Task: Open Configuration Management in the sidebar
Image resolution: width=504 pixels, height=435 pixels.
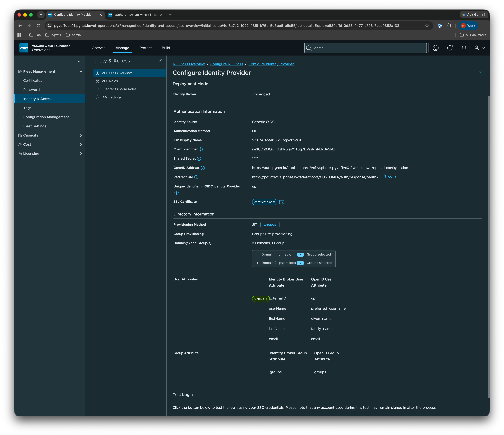Action: click(x=46, y=117)
